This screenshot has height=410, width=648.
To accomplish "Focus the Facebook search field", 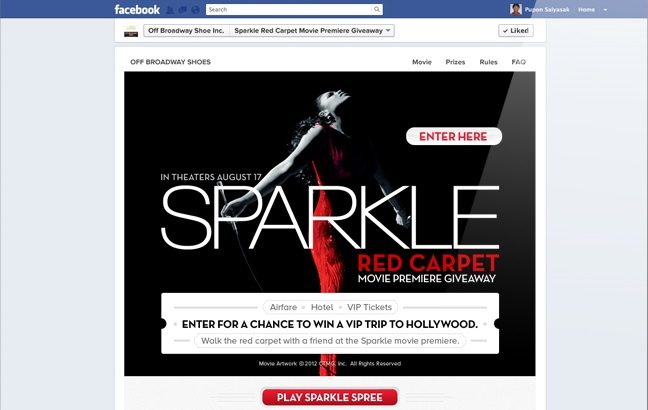I will 289,10.
